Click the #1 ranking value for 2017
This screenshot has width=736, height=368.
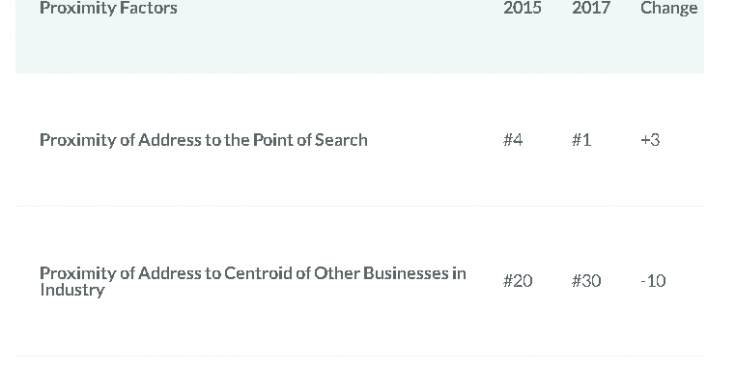point(581,140)
